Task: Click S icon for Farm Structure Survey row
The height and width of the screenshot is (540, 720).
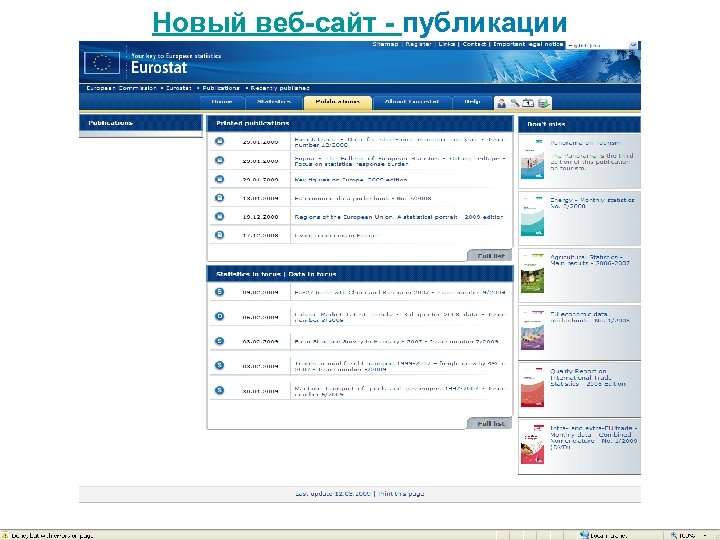Action: point(219,341)
